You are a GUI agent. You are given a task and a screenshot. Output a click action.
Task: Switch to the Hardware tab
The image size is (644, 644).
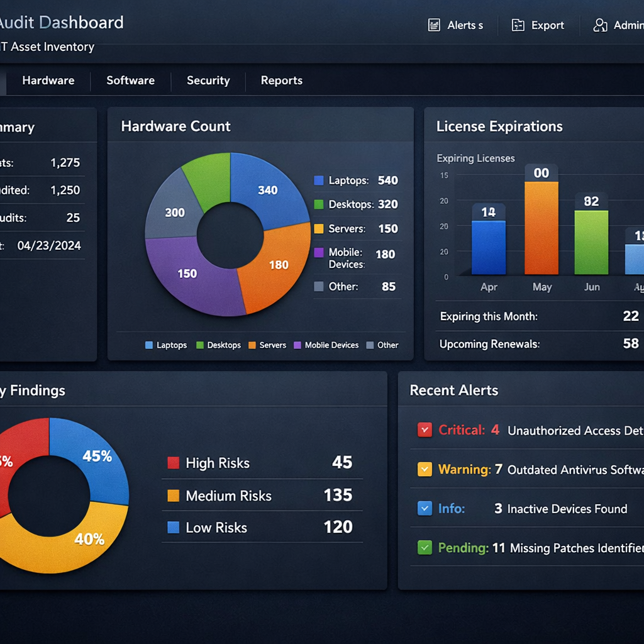click(48, 80)
